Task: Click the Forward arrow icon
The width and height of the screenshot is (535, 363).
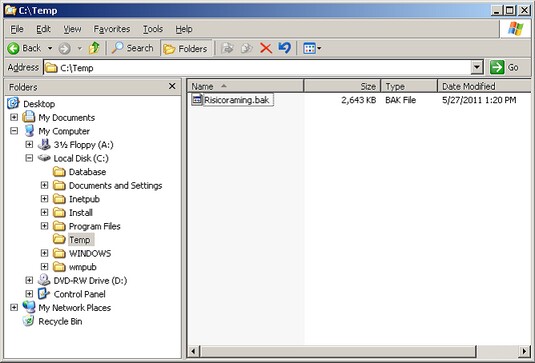Action: 64,48
